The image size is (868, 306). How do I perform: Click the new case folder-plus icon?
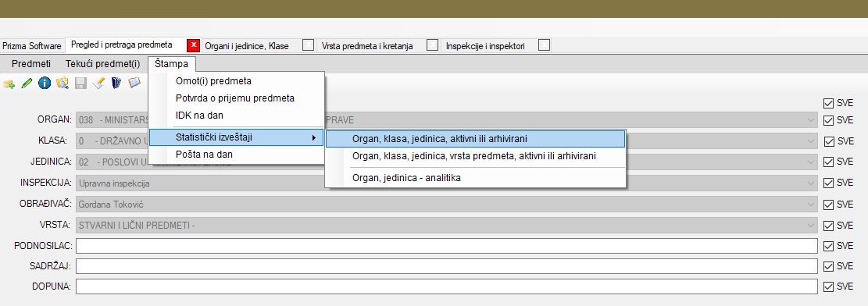click(9, 84)
